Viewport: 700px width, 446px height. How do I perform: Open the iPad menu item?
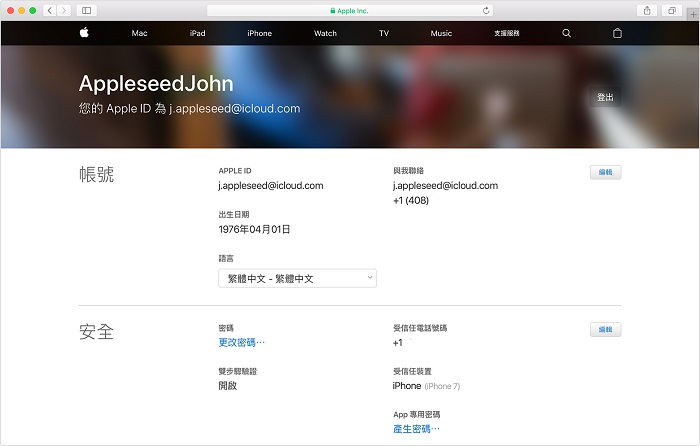coord(197,33)
